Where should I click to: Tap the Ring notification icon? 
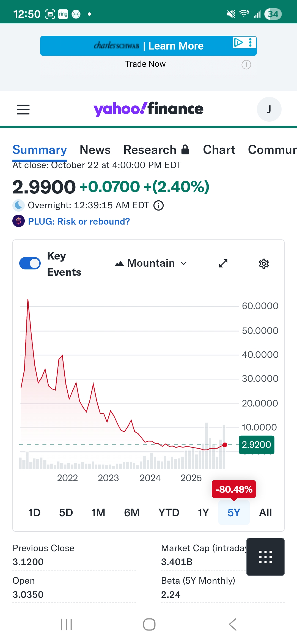63,14
